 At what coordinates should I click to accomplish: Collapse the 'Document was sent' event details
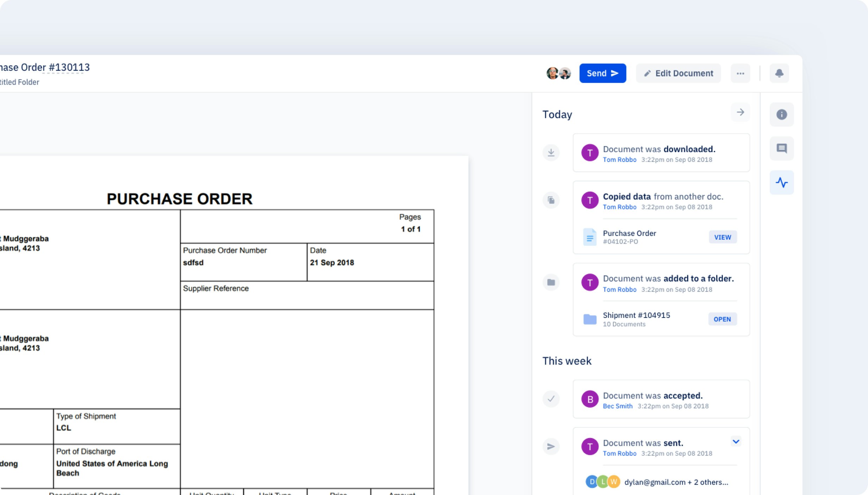point(736,441)
